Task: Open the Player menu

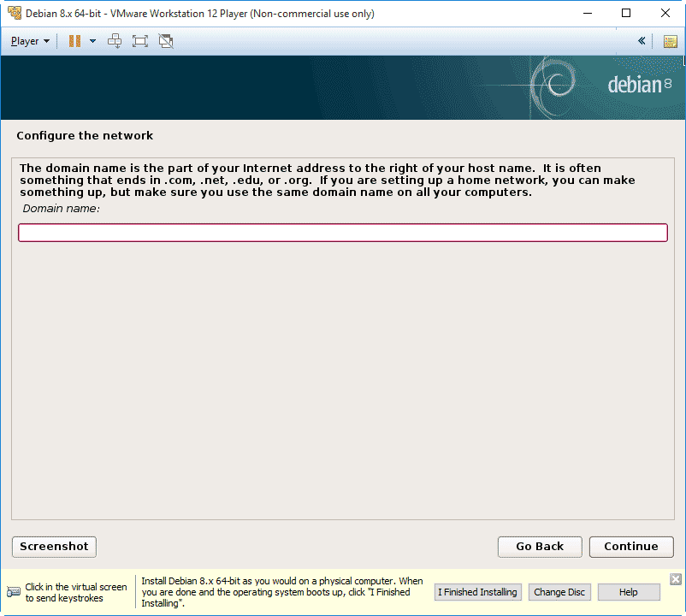Action: click(x=30, y=41)
